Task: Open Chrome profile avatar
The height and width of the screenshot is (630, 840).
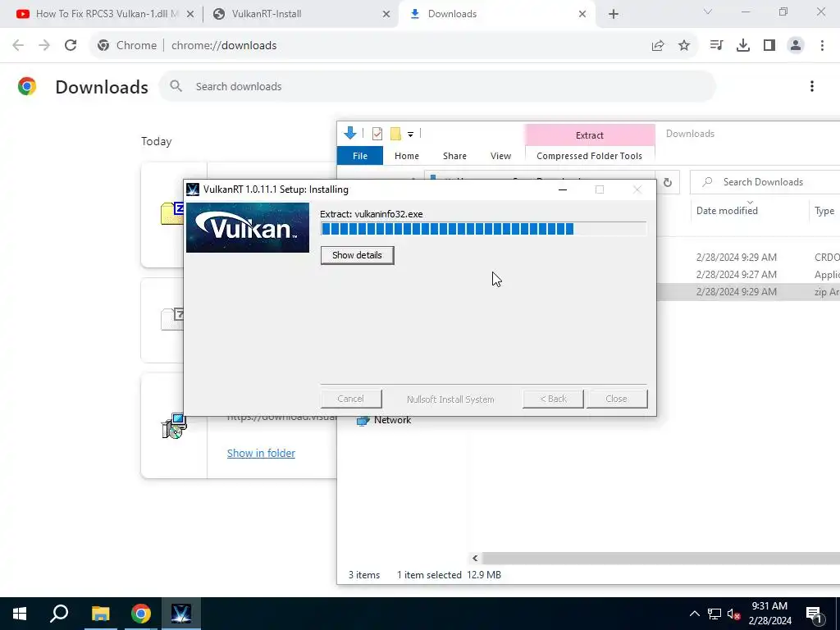Action: [x=796, y=46]
